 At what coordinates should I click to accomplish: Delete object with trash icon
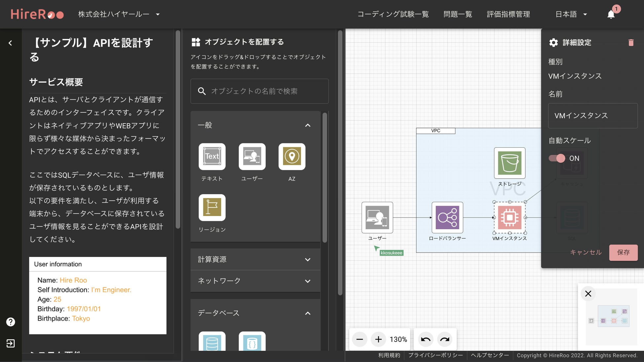point(631,43)
